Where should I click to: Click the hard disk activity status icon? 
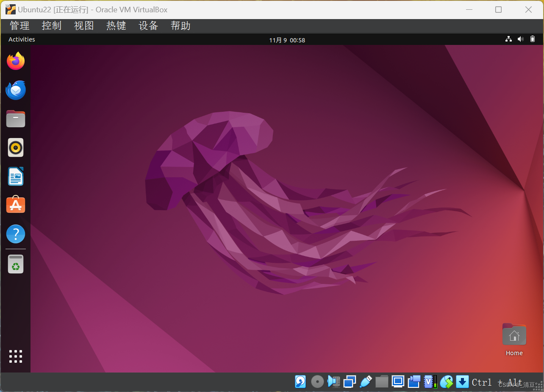[300, 382]
